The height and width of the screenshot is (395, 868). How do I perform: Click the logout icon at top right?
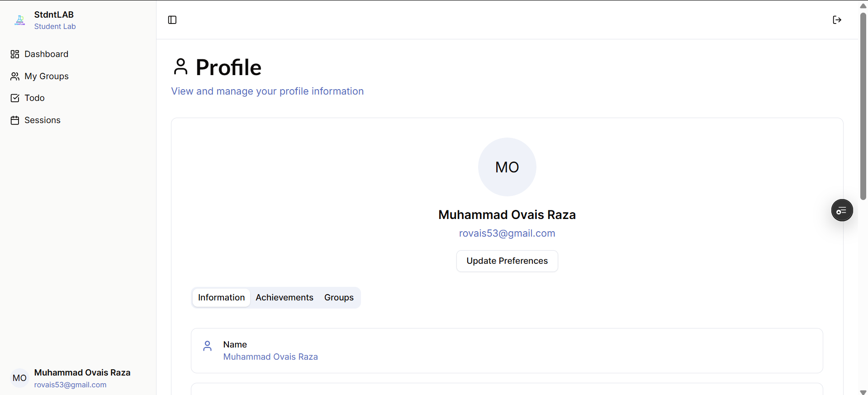coord(837,20)
